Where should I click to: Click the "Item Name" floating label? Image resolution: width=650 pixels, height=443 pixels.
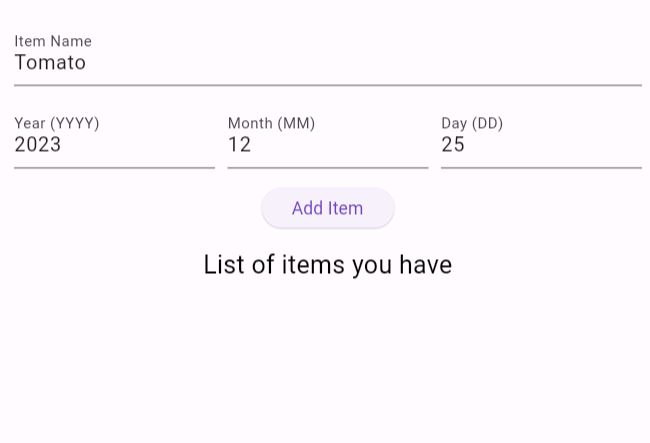[53, 41]
